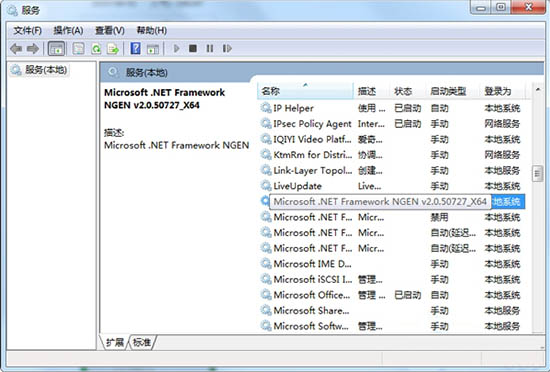Switch to the 扩展 tab
Image resolution: width=550 pixels, height=372 pixels.
115,342
